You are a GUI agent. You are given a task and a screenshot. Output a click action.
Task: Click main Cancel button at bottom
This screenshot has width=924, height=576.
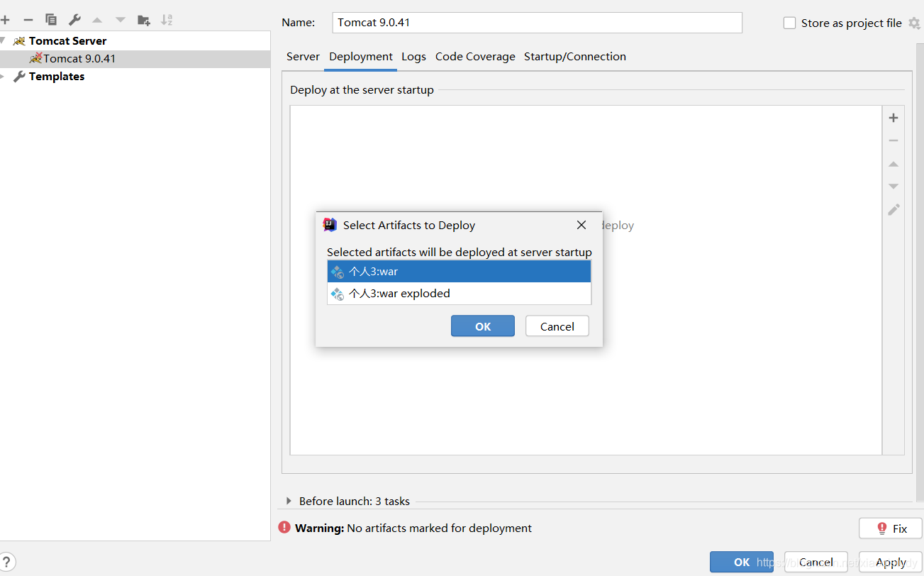click(816, 562)
